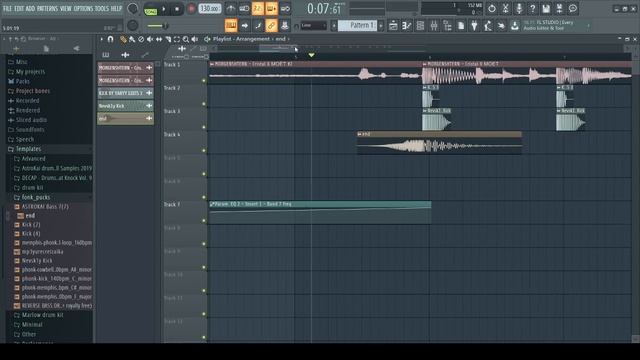Click the main pitch knob
The width and height of the screenshot is (640, 360).
coord(133,26)
